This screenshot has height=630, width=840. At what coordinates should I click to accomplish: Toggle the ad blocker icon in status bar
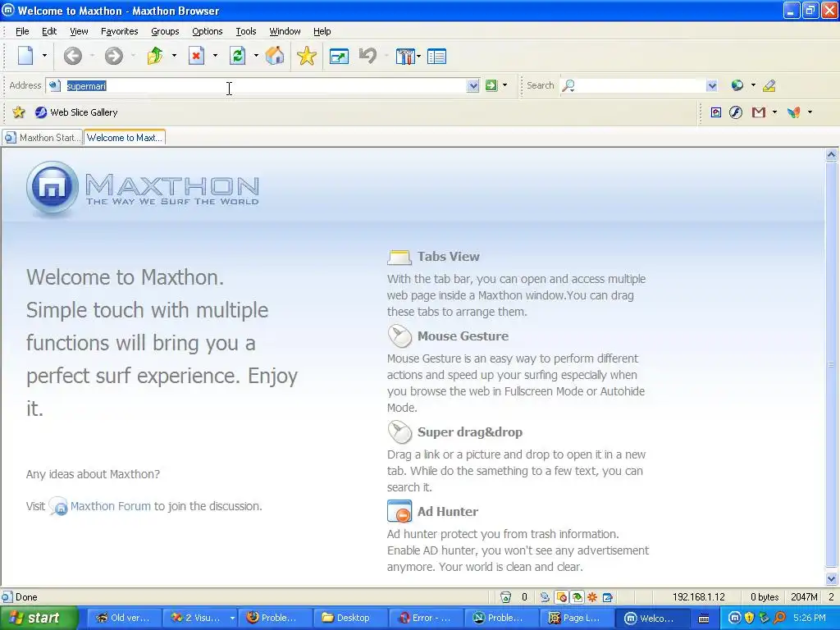(x=561, y=597)
